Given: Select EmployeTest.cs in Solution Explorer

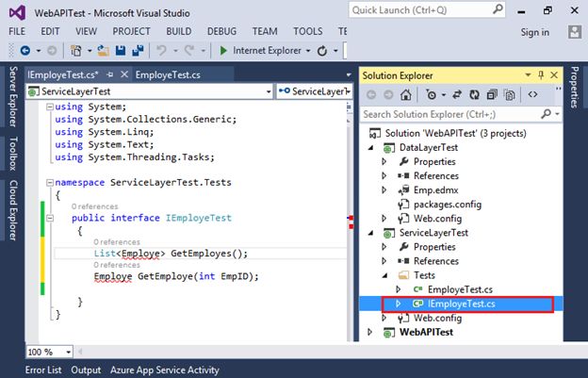Looking at the screenshot, I should pos(460,289).
